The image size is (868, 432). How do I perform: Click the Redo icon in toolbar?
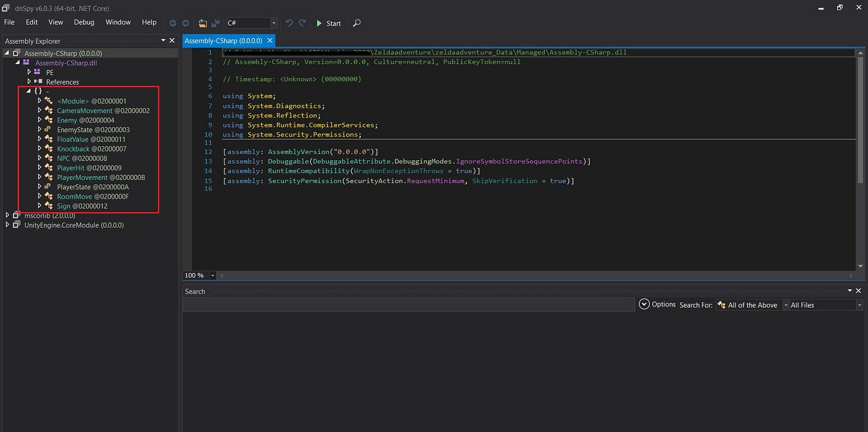[x=302, y=23]
